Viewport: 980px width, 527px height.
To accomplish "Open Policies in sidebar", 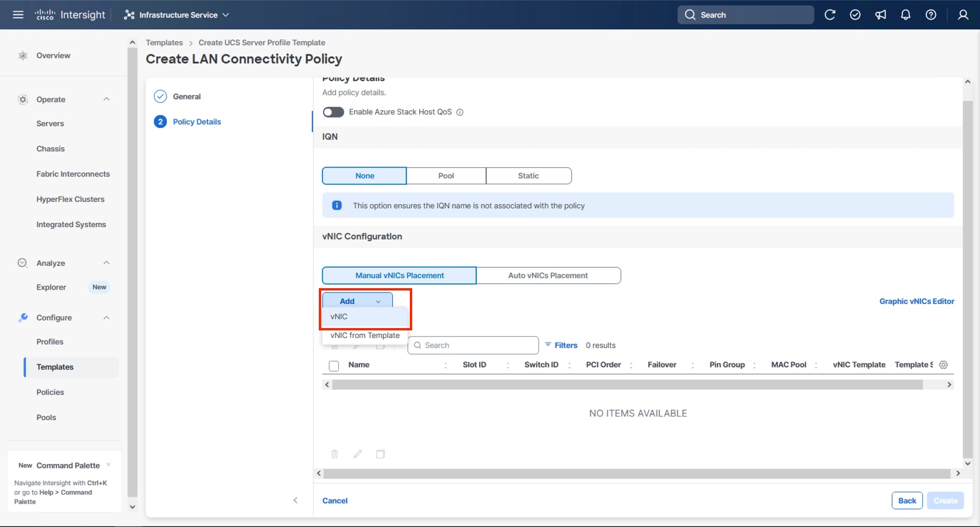I will point(50,392).
